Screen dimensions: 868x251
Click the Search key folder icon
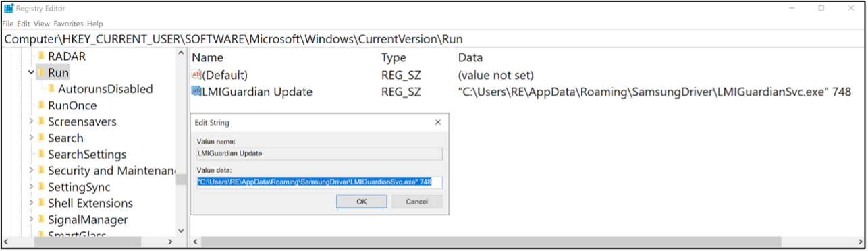pyautogui.click(x=40, y=138)
